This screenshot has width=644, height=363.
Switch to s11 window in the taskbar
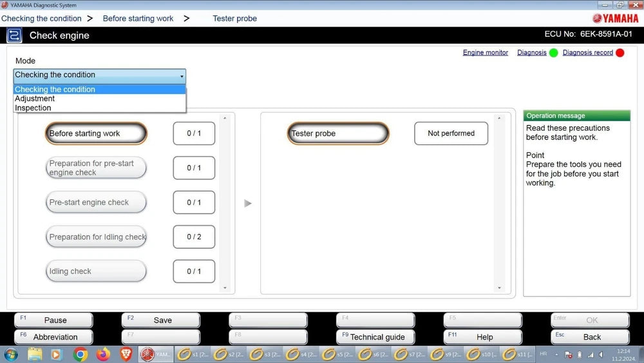pos(517,355)
